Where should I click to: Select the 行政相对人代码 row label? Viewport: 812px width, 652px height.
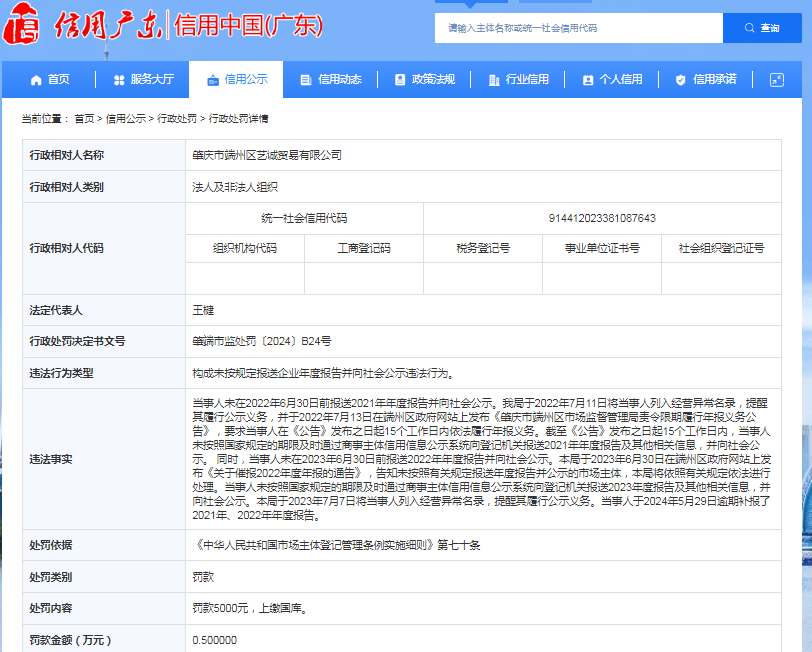(x=67, y=249)
